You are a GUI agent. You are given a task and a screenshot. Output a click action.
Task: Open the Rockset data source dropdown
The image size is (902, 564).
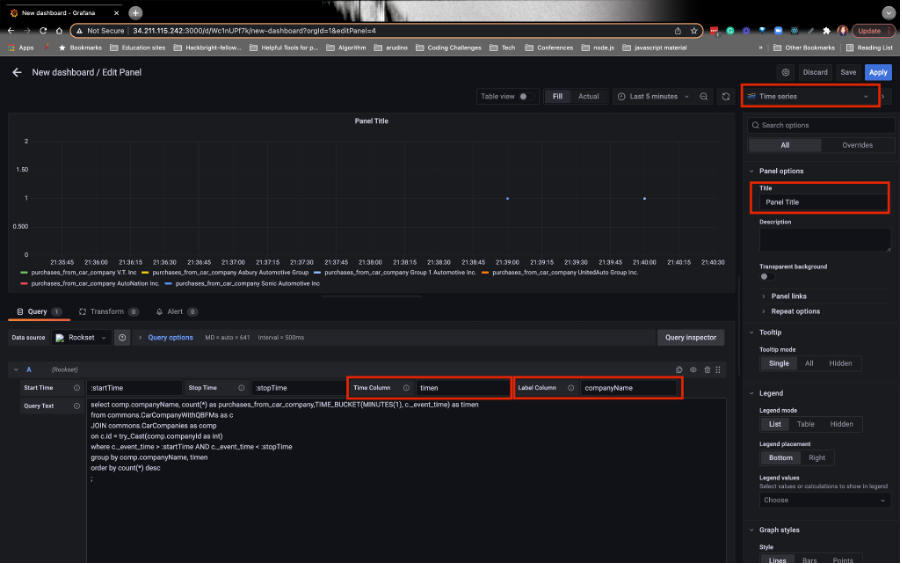[x=81, y=338]
